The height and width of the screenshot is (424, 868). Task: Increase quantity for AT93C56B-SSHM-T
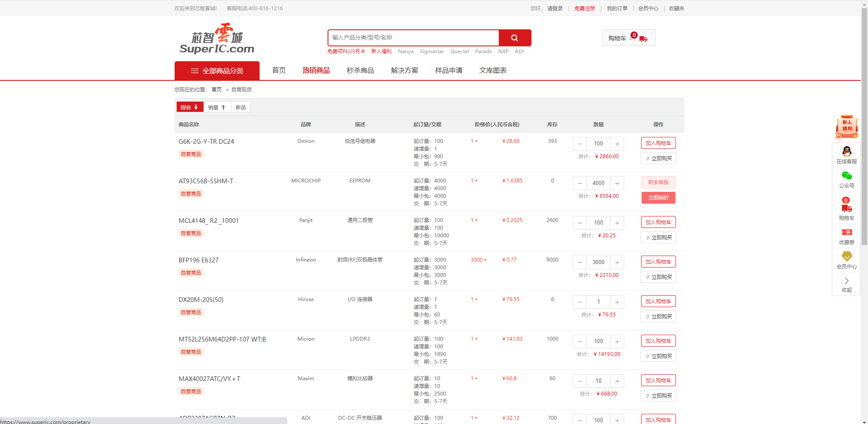(x=617, y=183)
